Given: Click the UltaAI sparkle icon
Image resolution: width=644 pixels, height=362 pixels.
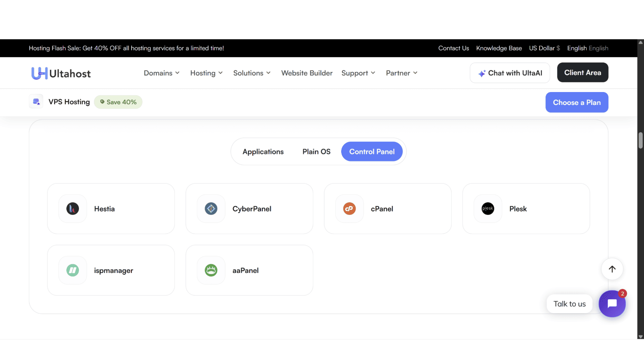Looking at the screenshot, I should pos(482,73).
